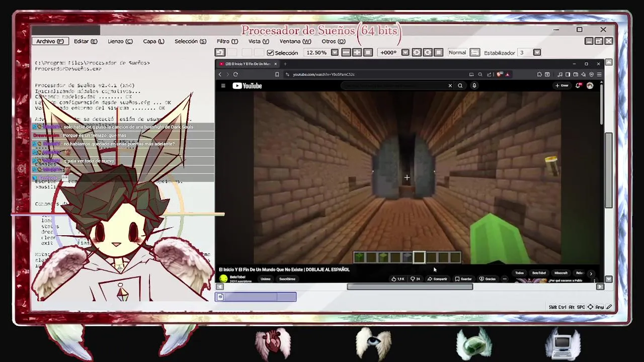Click the inner window minimize icon below title bar

pos(589,41)
